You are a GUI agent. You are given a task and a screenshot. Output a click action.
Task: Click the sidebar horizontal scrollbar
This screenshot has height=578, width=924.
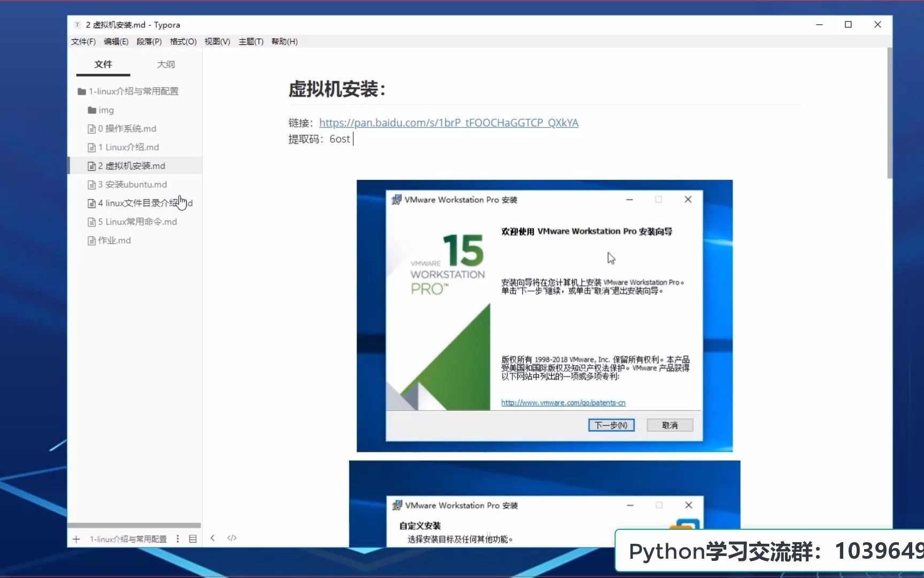coord(134,525)
